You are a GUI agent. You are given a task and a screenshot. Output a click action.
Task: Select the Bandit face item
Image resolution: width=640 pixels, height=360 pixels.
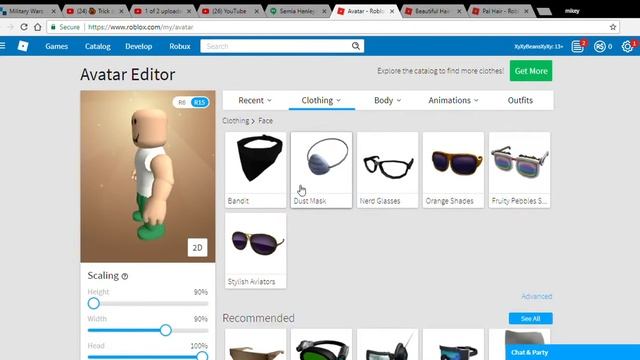pos(256,170)
